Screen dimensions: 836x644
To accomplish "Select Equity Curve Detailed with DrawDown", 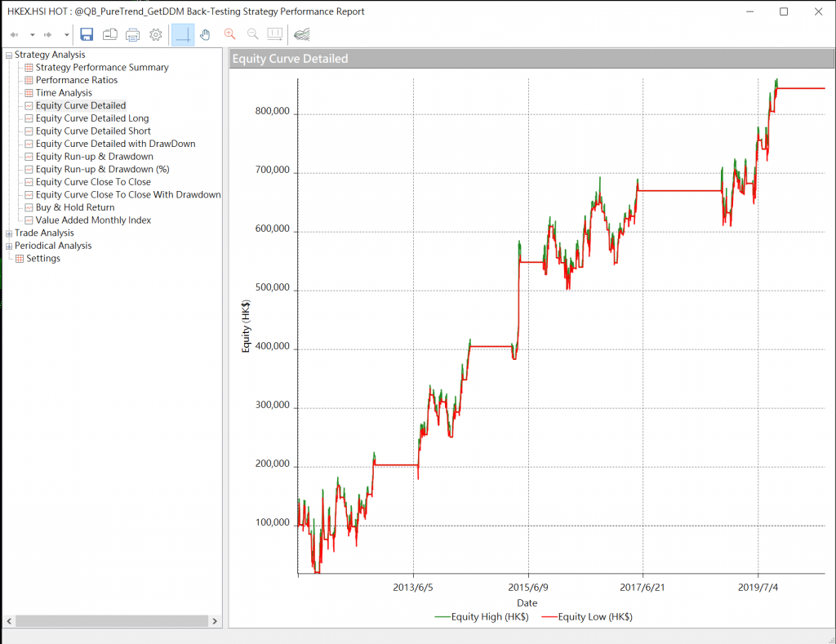I will pyautogui.click(x=115, y=144).
